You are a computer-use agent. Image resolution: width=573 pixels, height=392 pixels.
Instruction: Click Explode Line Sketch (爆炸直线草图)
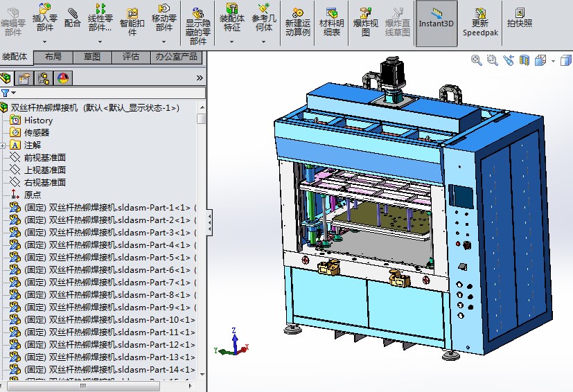coord(397,22)
